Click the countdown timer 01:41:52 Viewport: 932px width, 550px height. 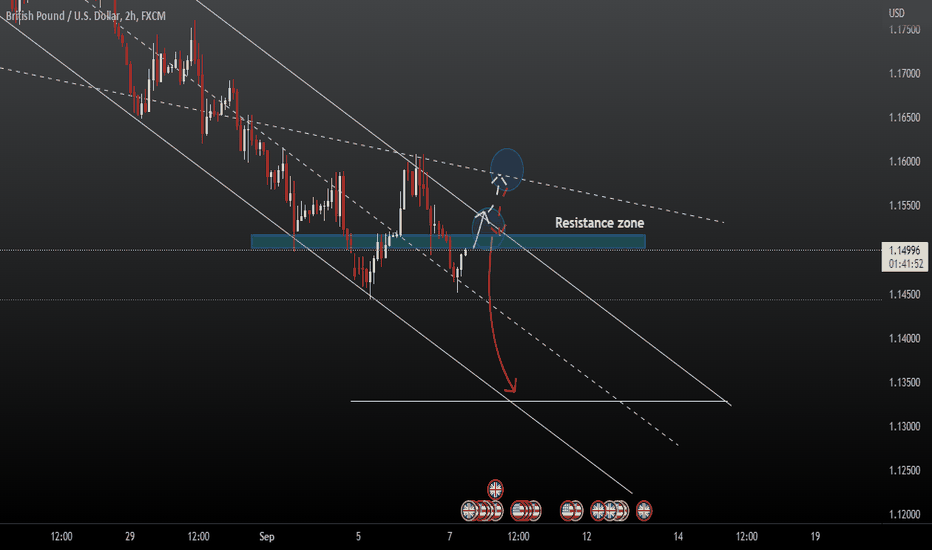pyautogui.click(x=906, y=264)
